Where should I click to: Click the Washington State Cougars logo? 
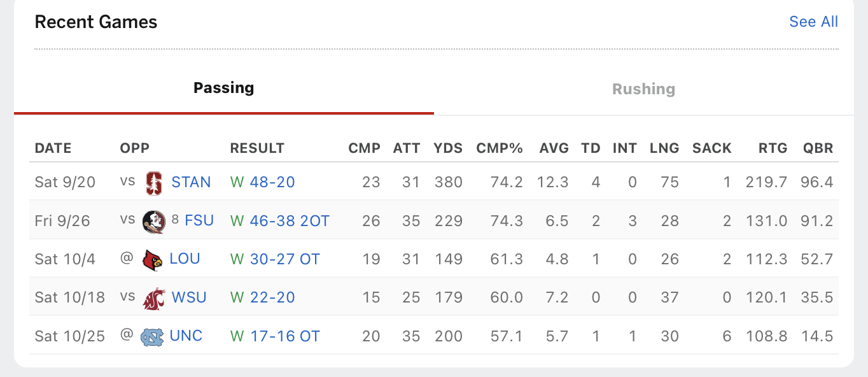pyautogui.click(x=153, y=298)
